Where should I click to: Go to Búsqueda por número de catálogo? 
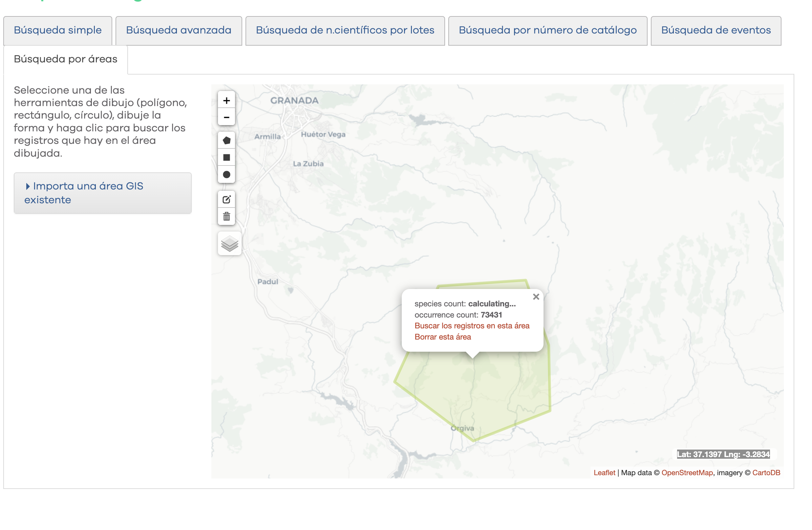(x=547, y=30)
